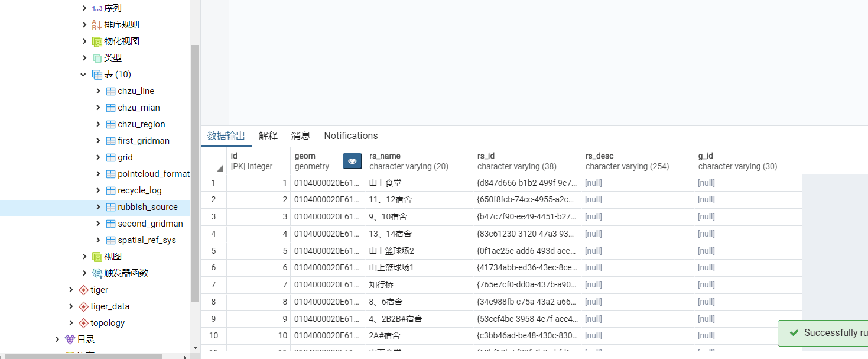Click the 视图 views icon
This screenshot has height=359, width=868.
pyautogui.click(x=97, y=257)
